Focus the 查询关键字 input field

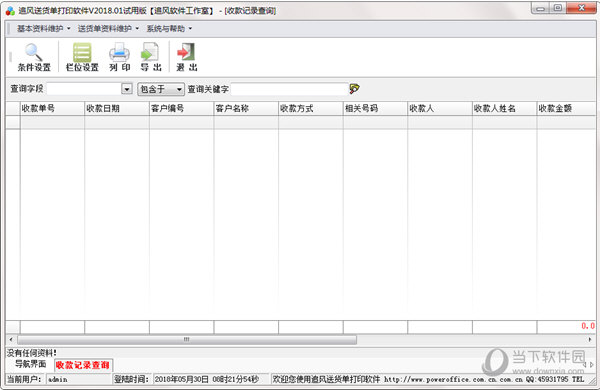click(x=289, y=89)
